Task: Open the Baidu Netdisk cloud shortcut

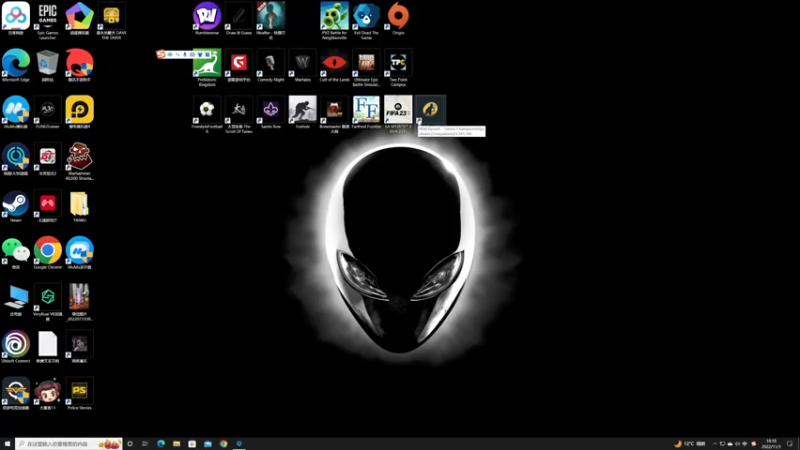Action: pos(16,18)
